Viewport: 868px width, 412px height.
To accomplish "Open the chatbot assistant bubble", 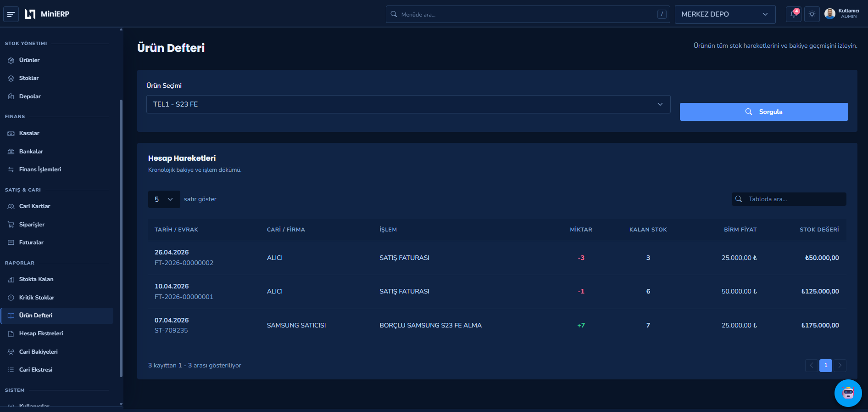I will [848, 393].
